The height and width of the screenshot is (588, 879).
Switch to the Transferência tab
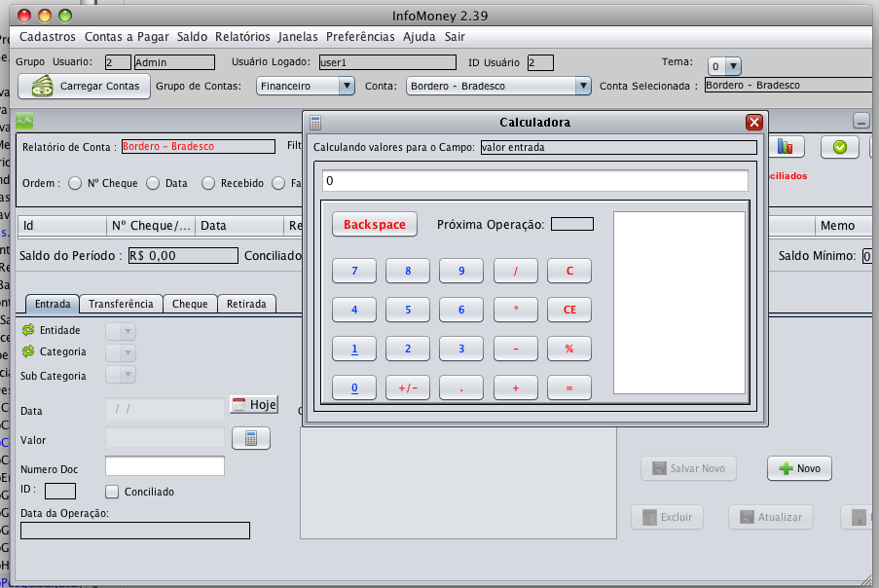coord(121,304)
